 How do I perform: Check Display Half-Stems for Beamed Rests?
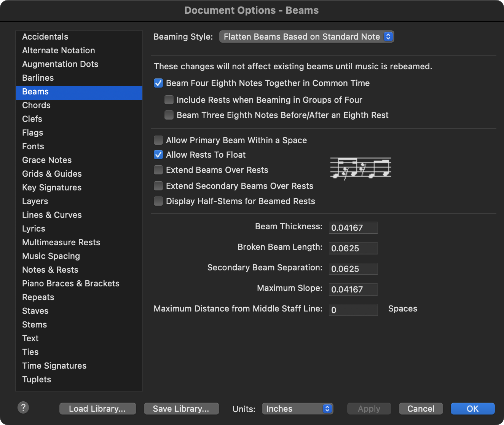pyautogui.click(x=158, y=201)
